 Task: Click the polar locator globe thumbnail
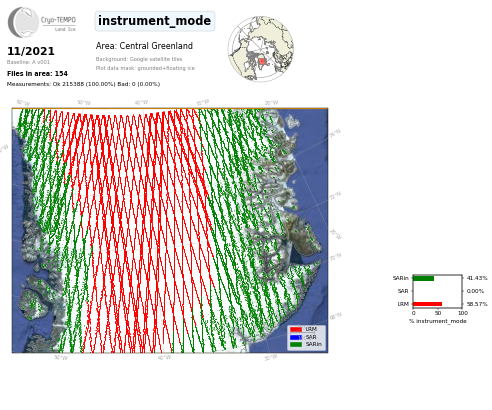(x=261, y=49)
